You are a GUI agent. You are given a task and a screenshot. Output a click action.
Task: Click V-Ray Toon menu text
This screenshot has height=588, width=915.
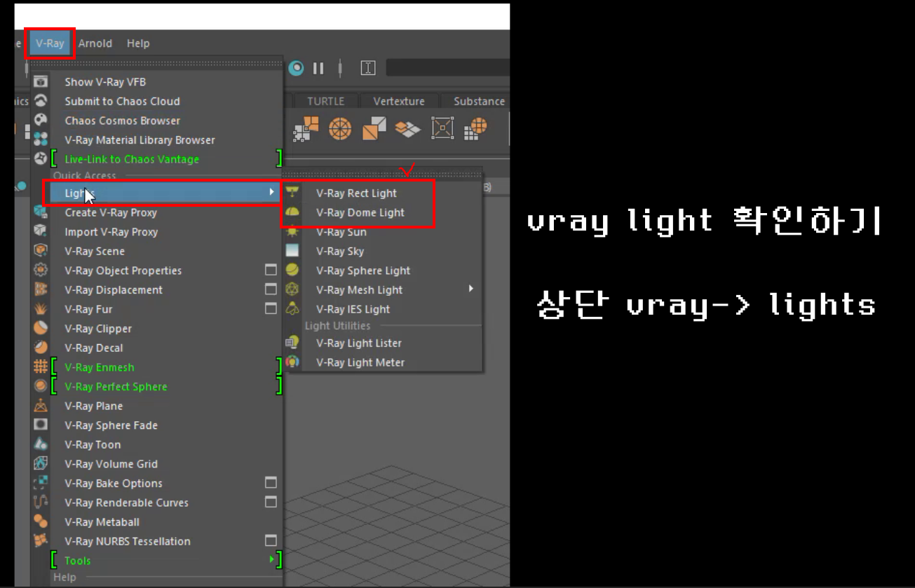coord(93,444)
